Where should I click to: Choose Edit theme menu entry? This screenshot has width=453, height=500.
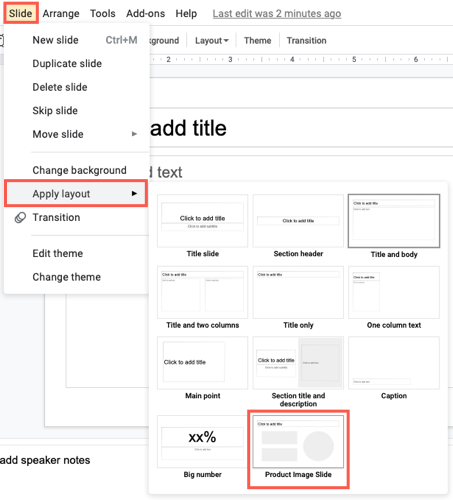77,253
